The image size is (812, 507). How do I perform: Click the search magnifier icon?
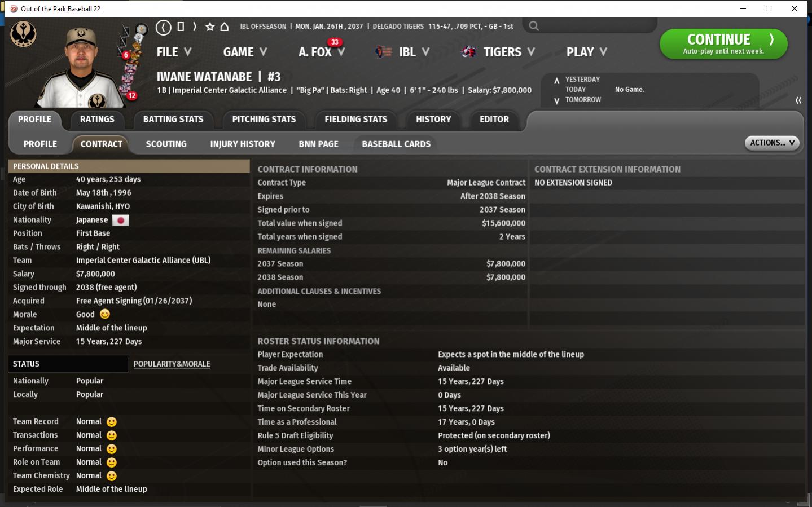coord(534,26)
